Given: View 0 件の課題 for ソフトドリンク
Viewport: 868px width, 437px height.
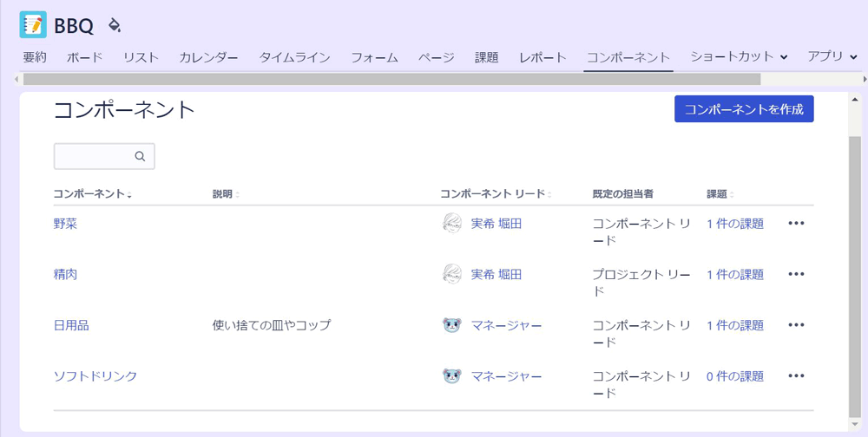Looking at the screenshot, I should (x=735, y=376).
